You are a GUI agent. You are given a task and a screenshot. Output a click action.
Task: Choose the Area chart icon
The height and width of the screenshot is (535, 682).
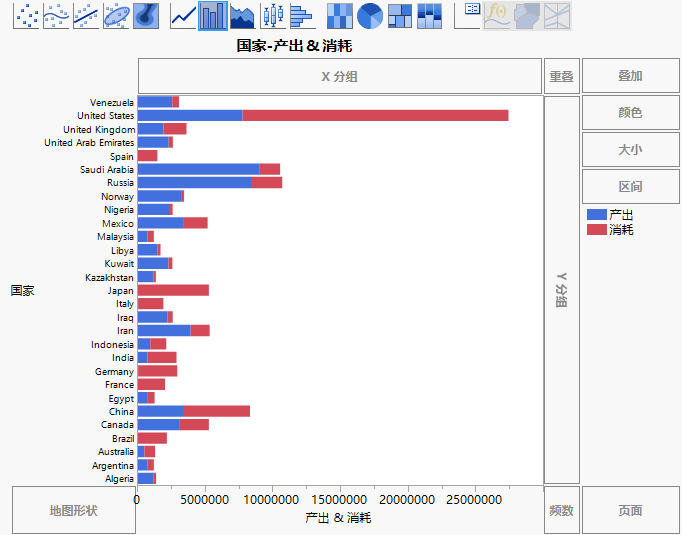point(242,15)
